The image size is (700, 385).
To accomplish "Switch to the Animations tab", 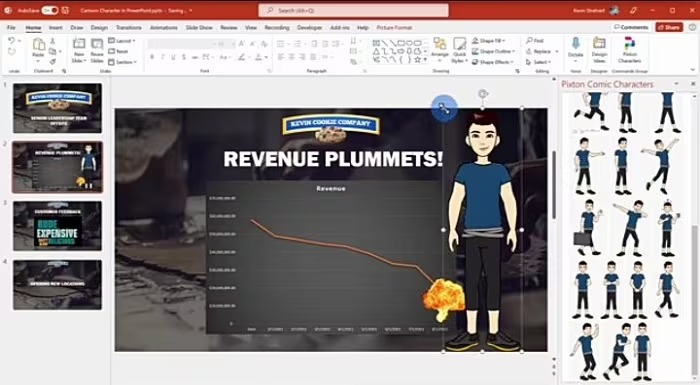I will (163, 28).
